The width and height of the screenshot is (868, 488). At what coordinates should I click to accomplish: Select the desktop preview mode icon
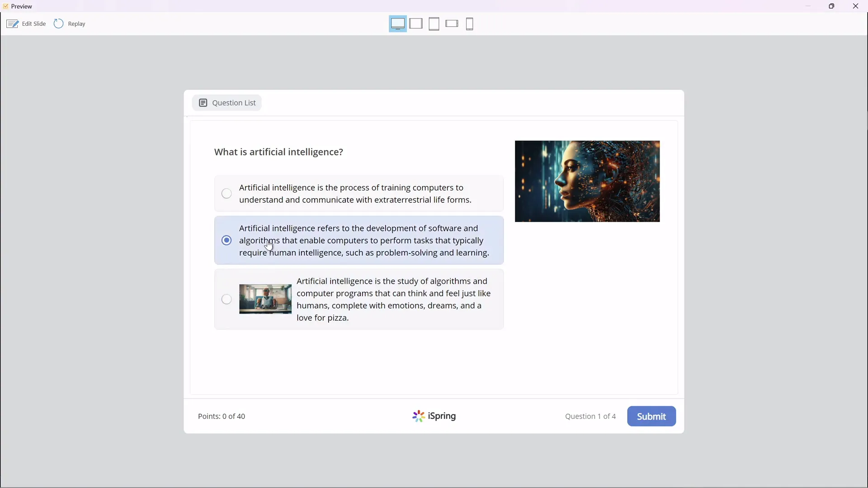point(397,23)
